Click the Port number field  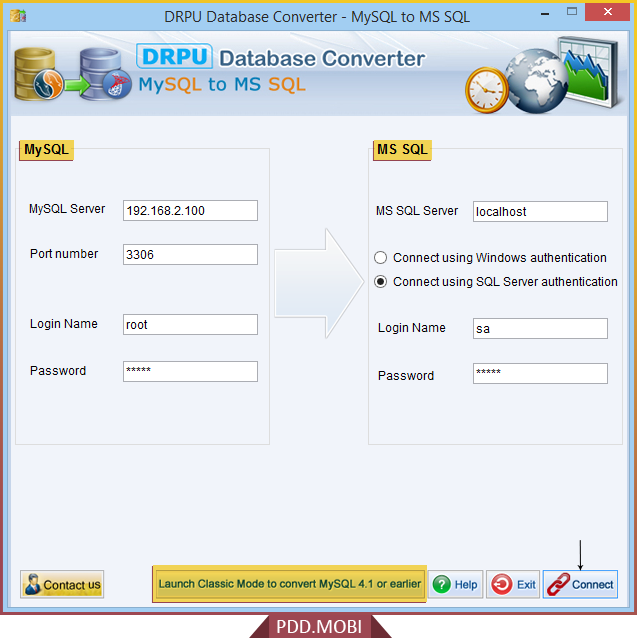click(x=190, y=254)
